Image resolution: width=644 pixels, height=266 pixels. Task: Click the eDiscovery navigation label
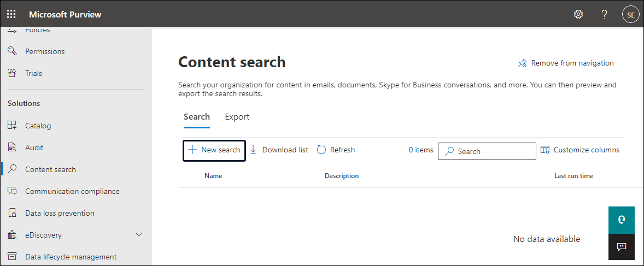click(43, 235)
